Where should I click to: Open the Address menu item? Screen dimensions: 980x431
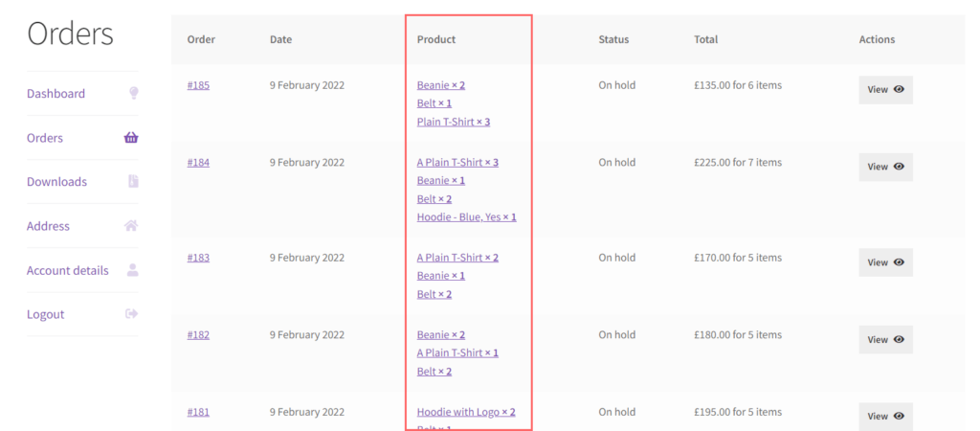pyautogui.click(x=48, y=226)
